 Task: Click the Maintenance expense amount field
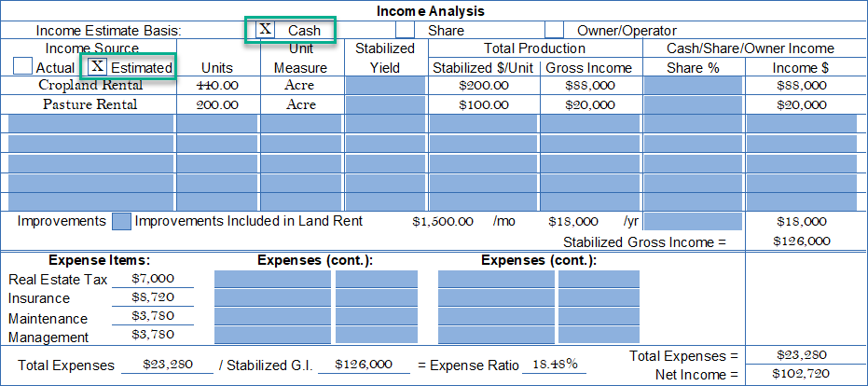[x=152, y=318]
